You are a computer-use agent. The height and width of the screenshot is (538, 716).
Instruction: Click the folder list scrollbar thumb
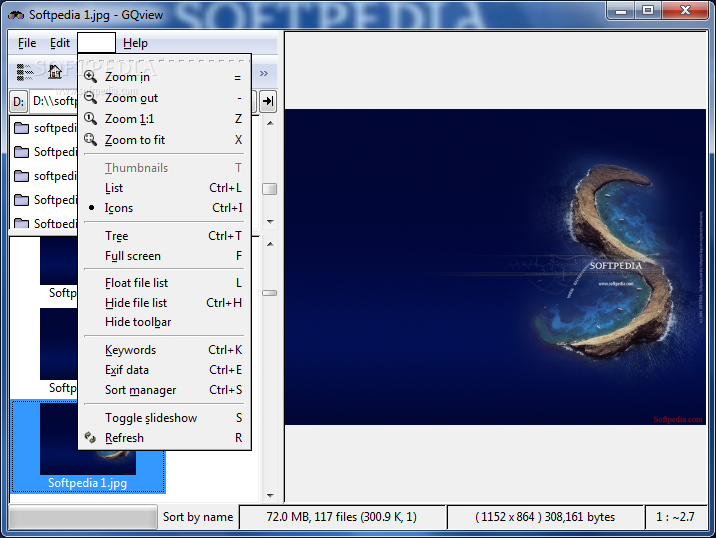tap(270, 189)
